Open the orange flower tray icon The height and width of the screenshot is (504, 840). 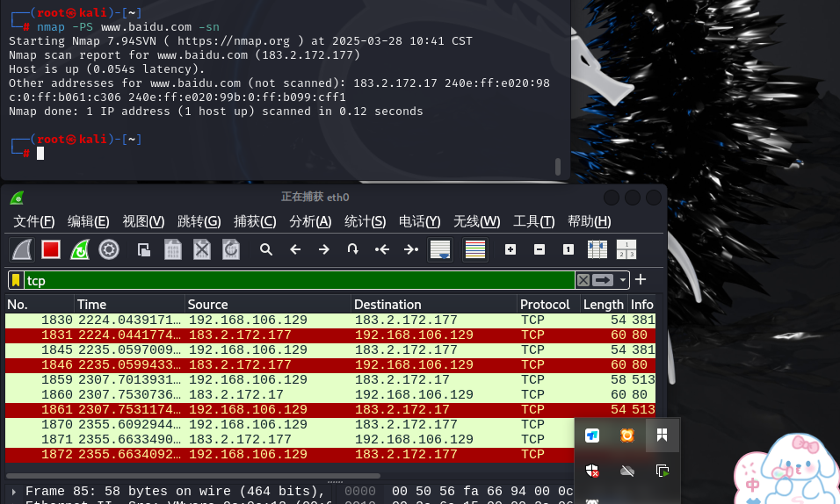tap(626, 436)
